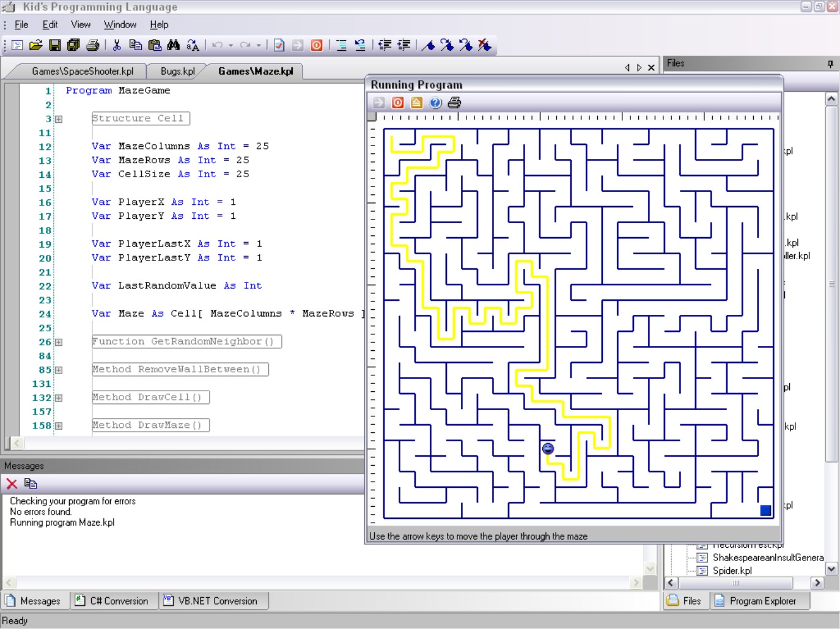Image resolution: width=840 pixels, height=629 pixels.
Task: Print the code using main toolbar printer
Action: point(93,45)
